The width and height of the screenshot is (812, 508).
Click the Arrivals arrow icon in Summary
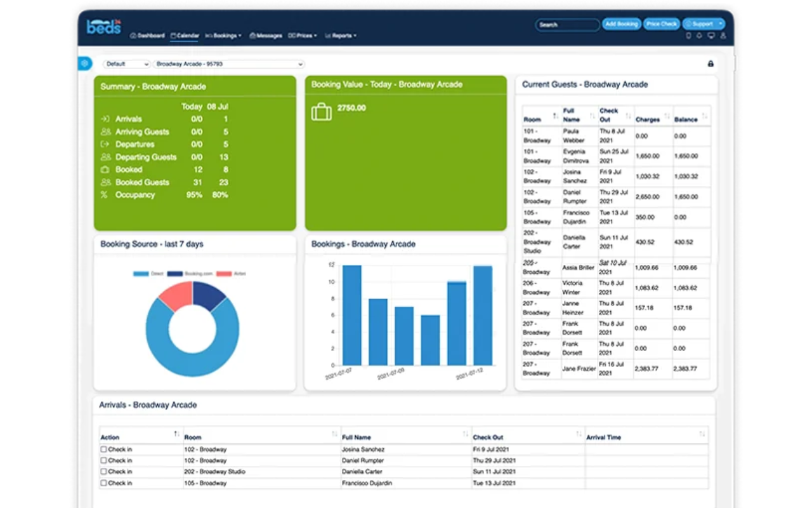click(105, 119)
